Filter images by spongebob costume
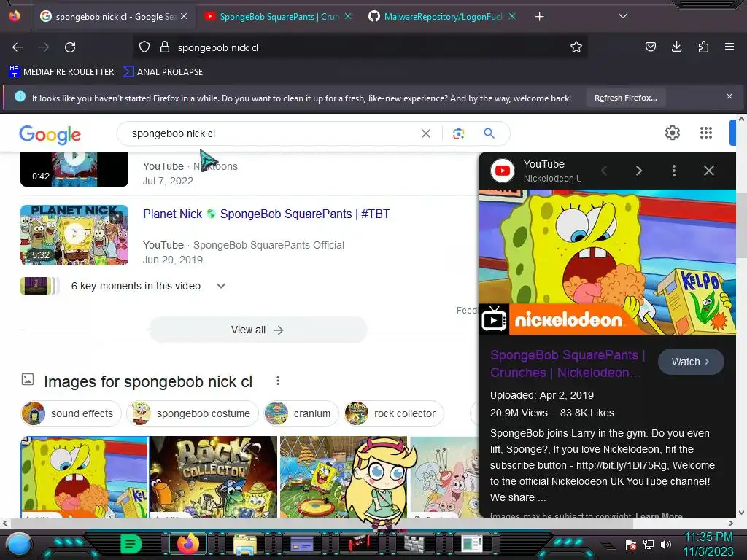Screen dimensions: 747x560 click(x=192, y=413)
